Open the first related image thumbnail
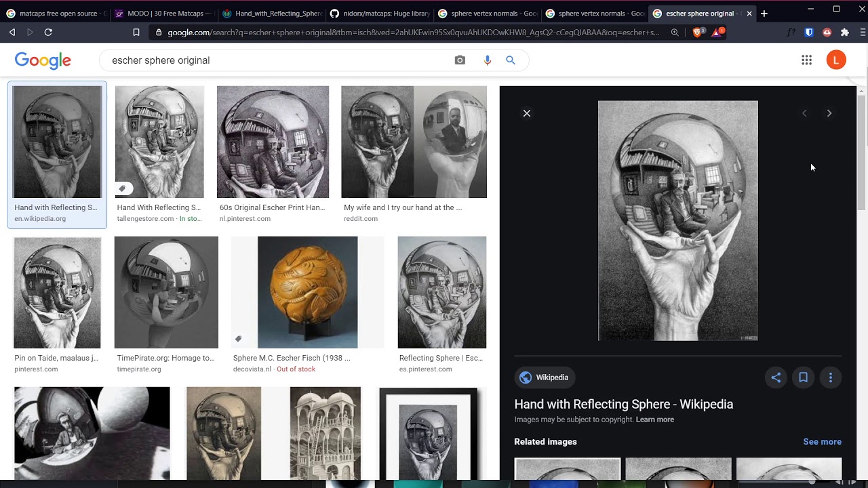 [567, 469]
